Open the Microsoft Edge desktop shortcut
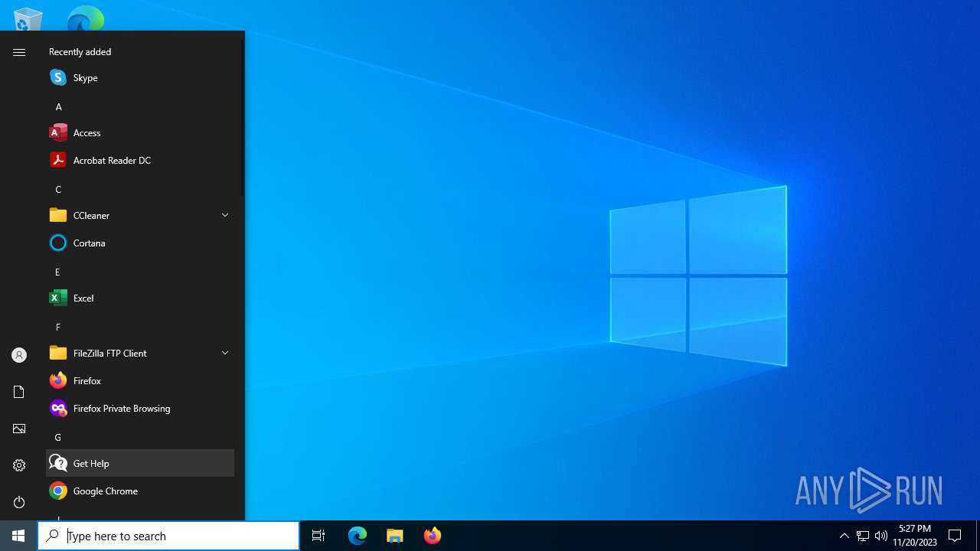Screen dimensions: 980x551 86,18
